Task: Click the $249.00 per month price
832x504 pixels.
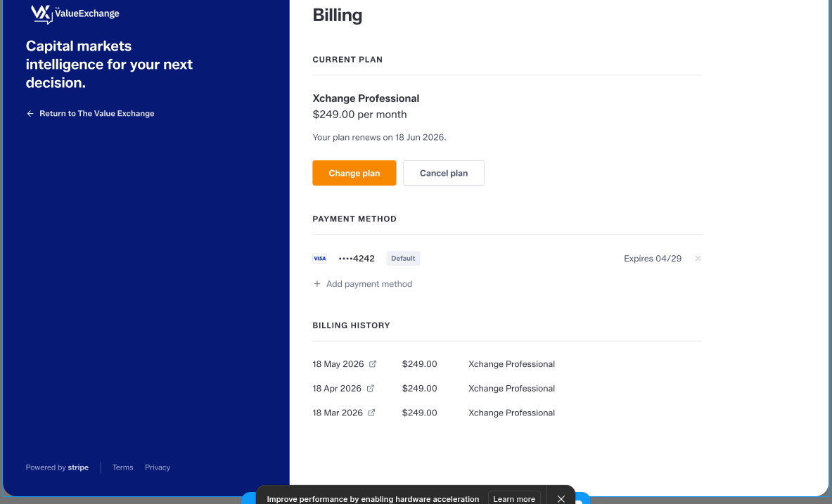Action: coord(360,115)
